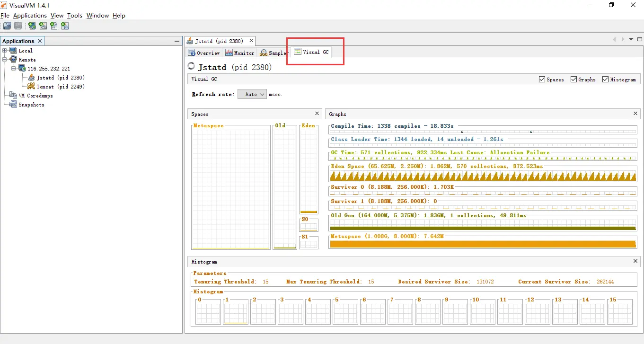Click the GC Time graph strip
Image resolution: width=644 pixels, height=344 pixels.
click(x=483, y=158)
